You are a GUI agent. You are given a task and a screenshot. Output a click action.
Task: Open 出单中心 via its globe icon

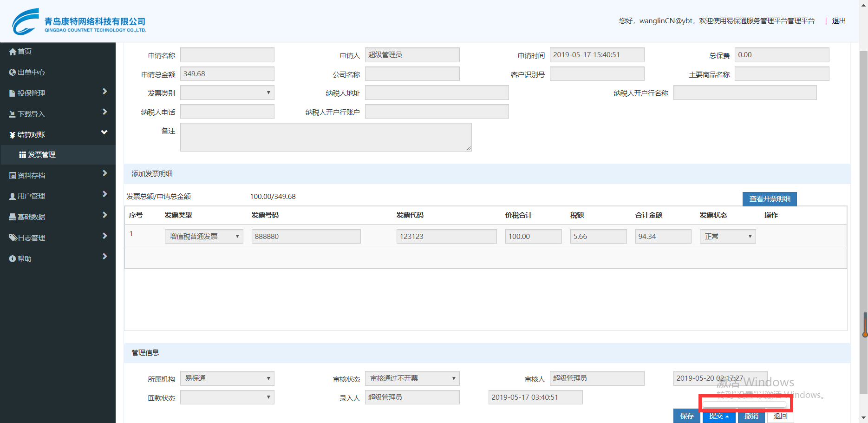tap(13, 73)
